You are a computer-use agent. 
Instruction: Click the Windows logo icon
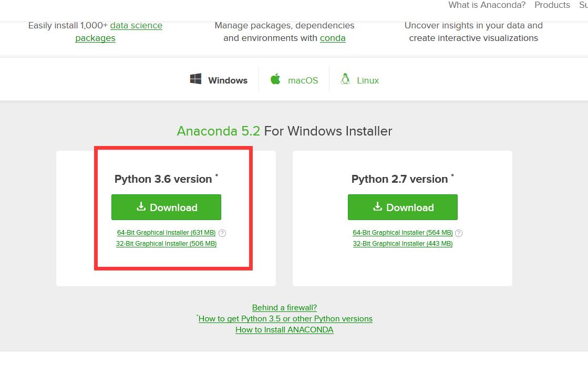(195, 79)
